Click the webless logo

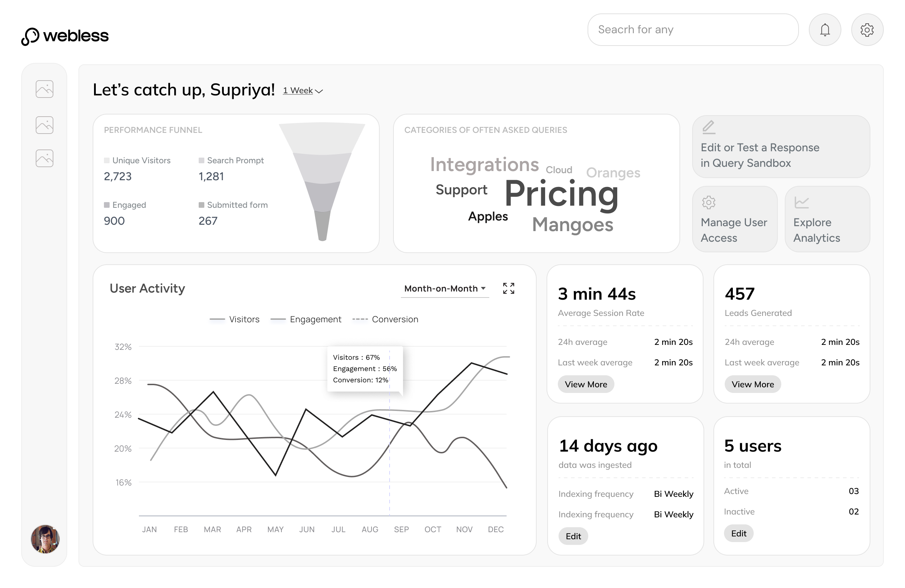tap(65, 36)
